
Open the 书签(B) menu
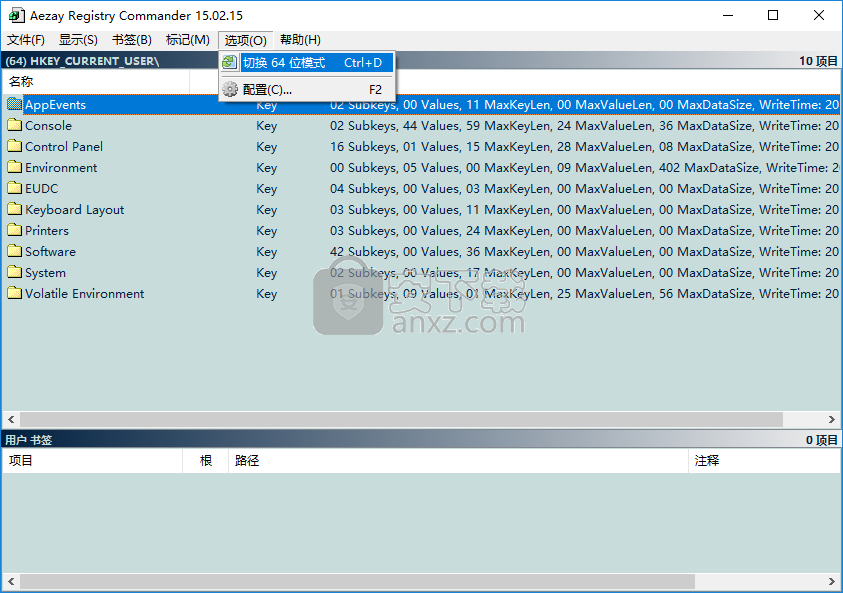(132, 40)
